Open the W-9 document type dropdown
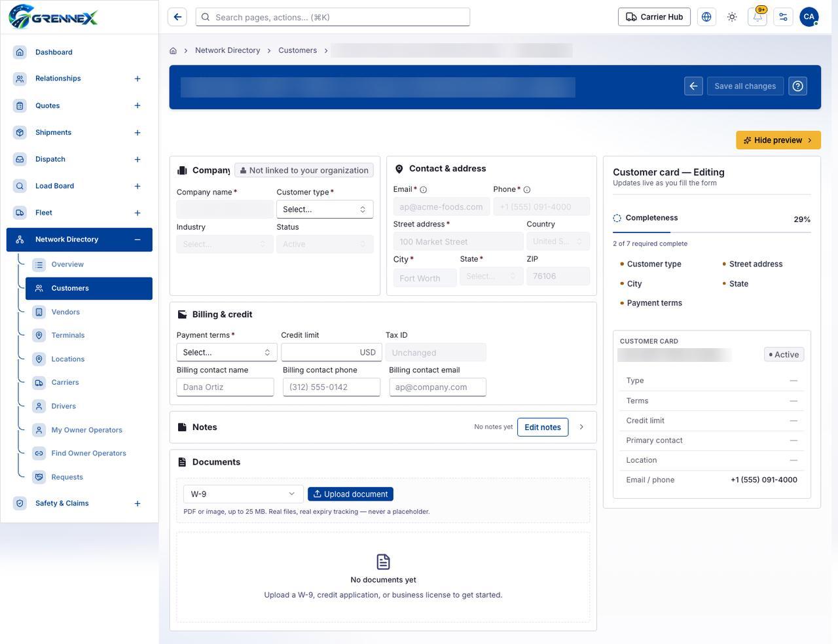The image size is (838, 644). point(243,494)
